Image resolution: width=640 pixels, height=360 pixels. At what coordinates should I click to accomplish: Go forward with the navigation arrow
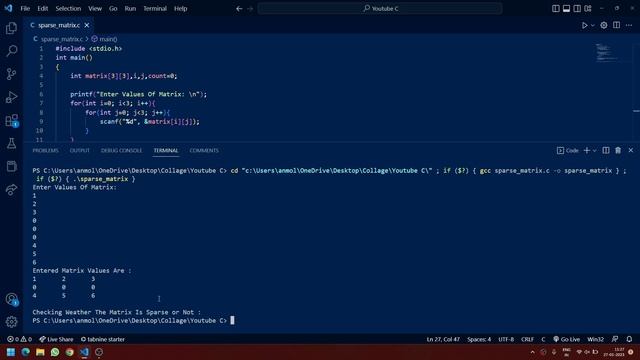pos(250,9)
